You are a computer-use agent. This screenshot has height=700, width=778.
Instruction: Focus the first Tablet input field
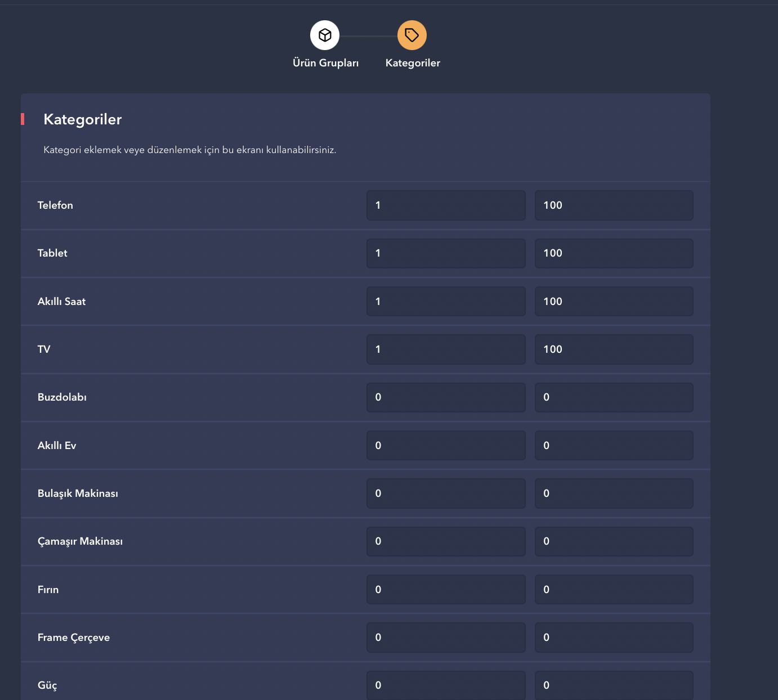coord(445,253)
